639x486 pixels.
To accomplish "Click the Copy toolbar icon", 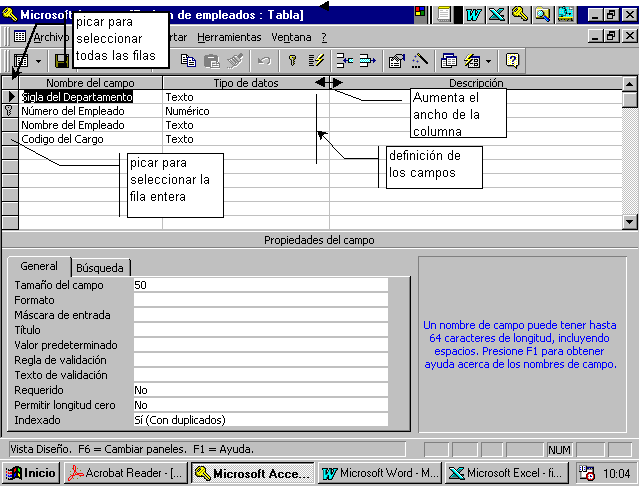I will coord(188,61).
